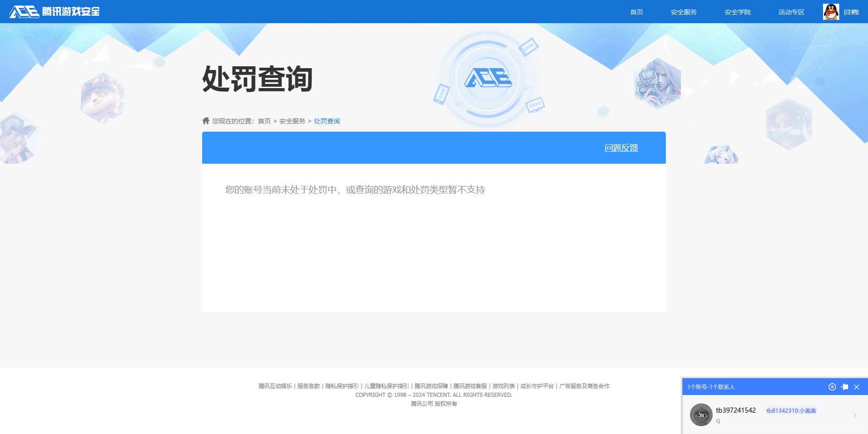The height and width of the screenshot is (434, 868).
Task: Close the 1个账号-1个联系人 popup
Action: 856,387
